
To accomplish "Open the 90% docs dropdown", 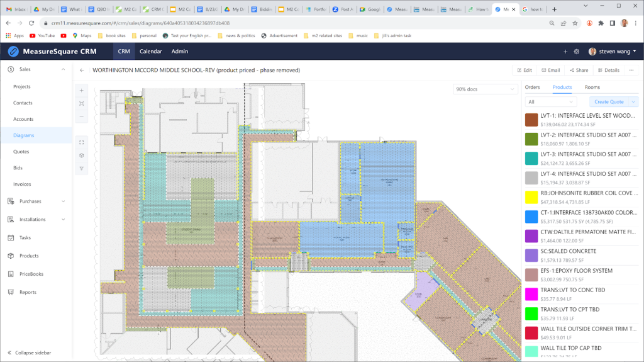I will point(484,89).
